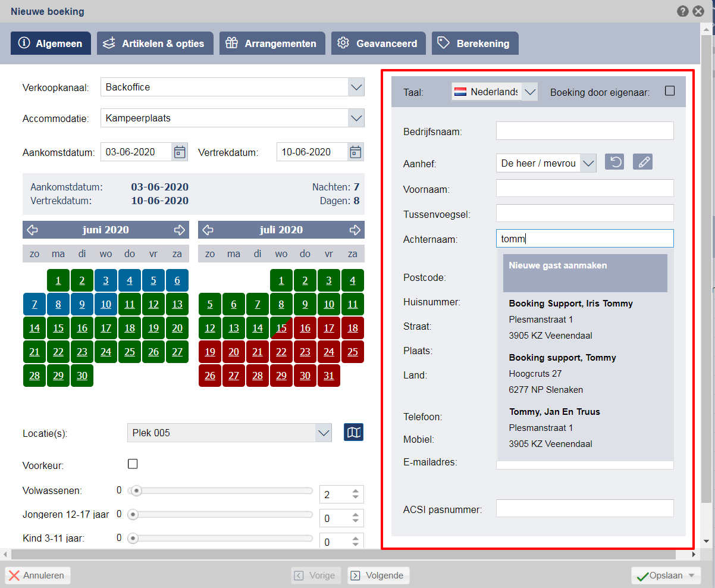Select July 31 in the calendar
This screenshot has width=715, height=588.
tap(329, 376)
